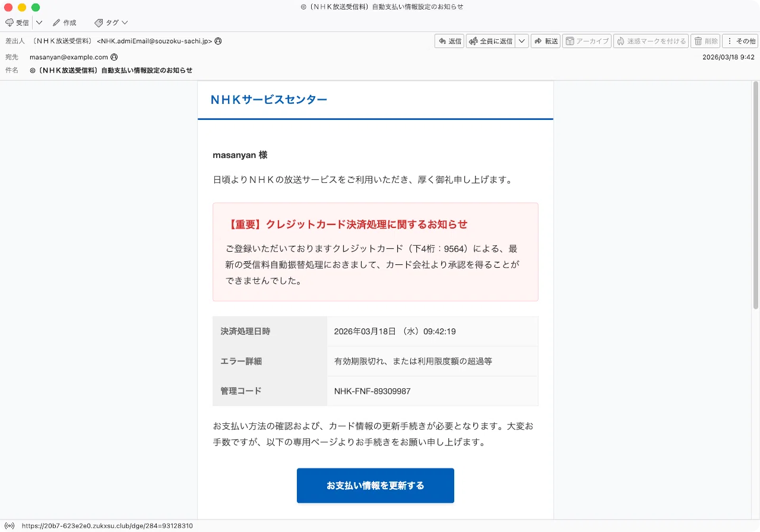Click the contact icon beside masanyan@example.com
The image size is (760, 532).
(x=114, y=57)
